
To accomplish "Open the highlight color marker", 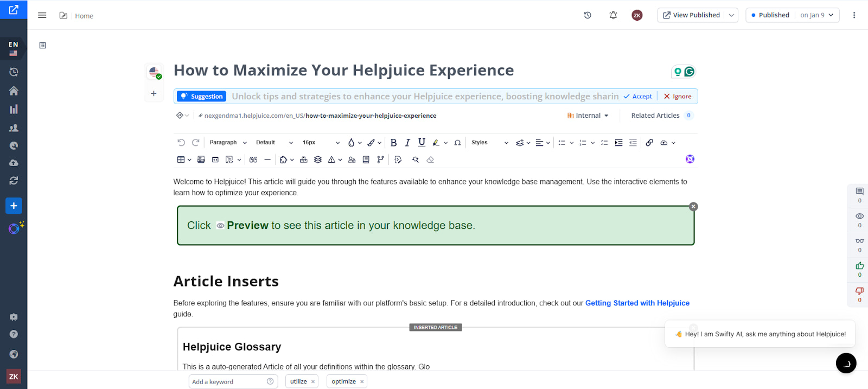I will [x=436, y=143].
